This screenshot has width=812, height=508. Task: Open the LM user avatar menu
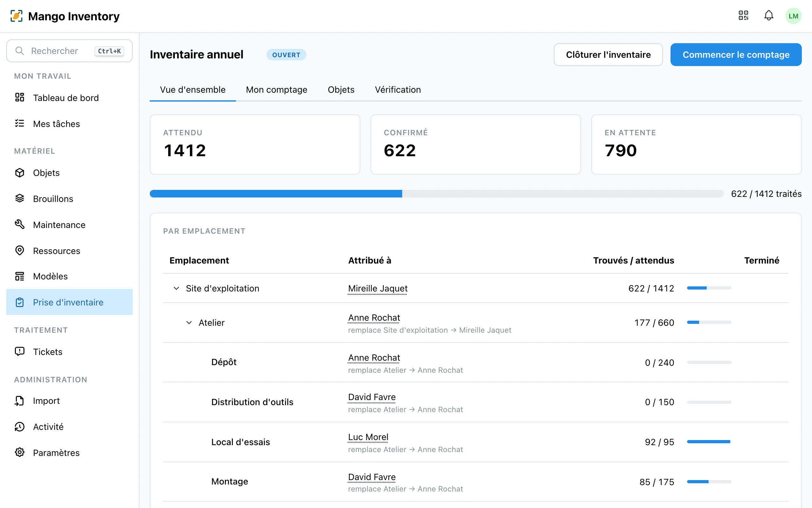[793, 16]
